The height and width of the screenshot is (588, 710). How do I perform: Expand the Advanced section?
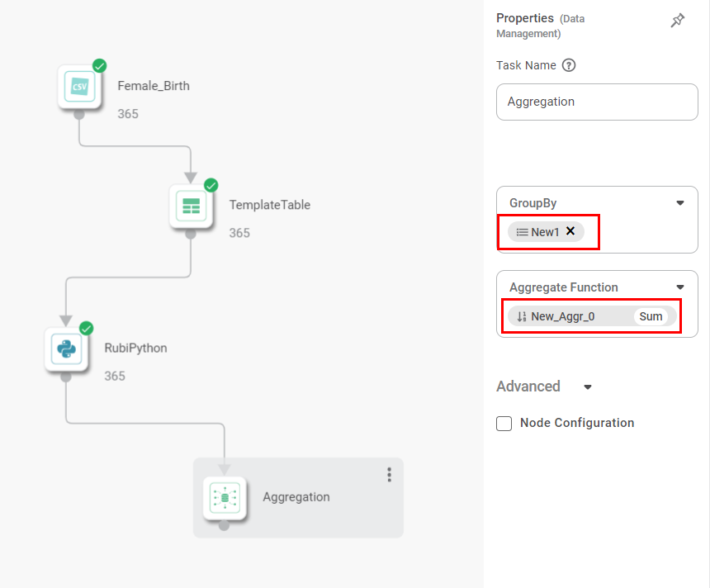pos(587,386)
